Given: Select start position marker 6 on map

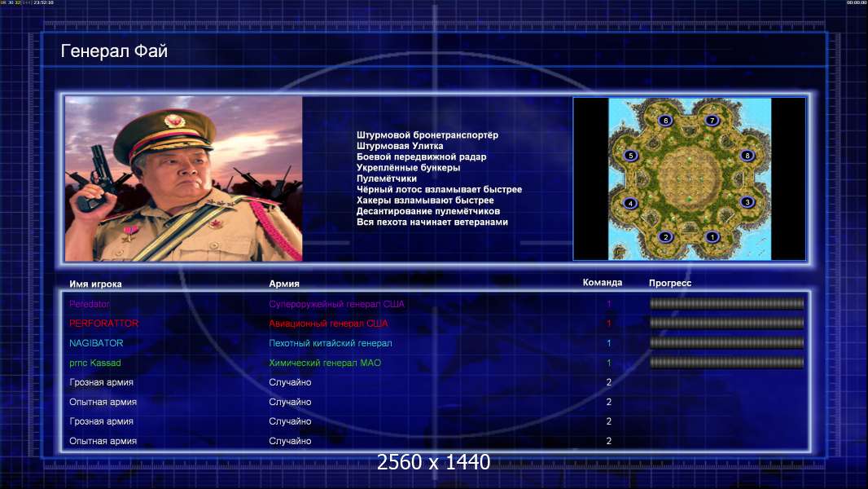Looking at the screenshot, I should point(665,120).
